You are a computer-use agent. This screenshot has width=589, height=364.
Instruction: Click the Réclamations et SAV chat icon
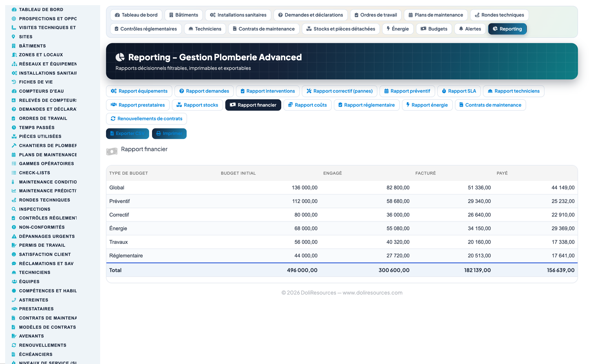pos(14,263)
